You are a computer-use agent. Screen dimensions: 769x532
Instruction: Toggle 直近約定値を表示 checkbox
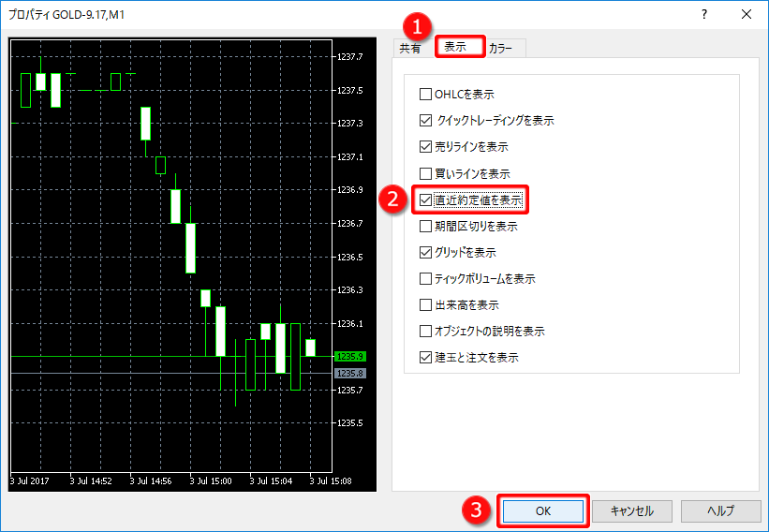(426, 199)
